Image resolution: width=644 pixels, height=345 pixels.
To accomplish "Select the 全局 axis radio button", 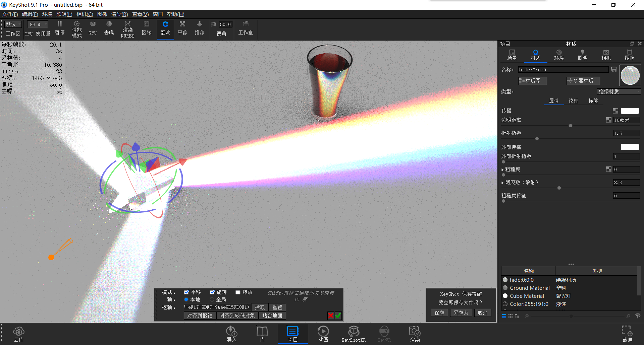I will click(212, 299).
